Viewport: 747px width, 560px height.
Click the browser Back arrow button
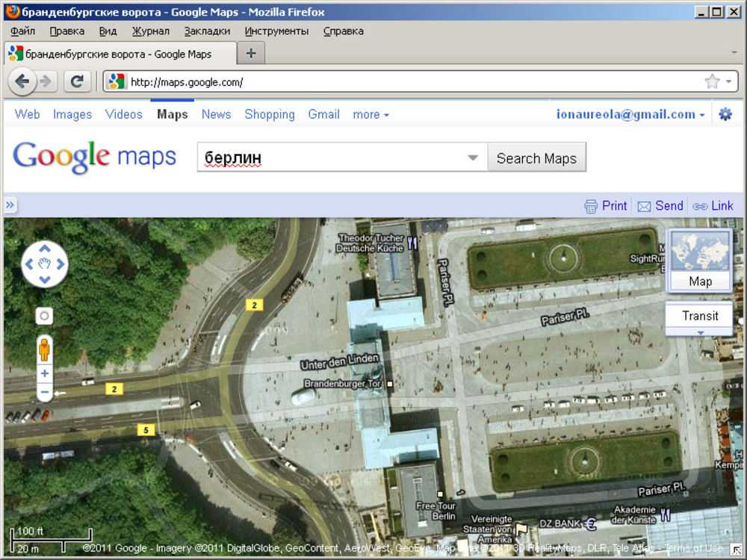pyautogui.click(x=22, y=81)
